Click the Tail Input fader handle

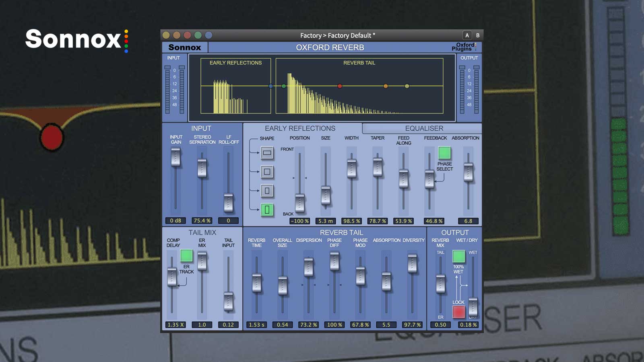point(228,302)
